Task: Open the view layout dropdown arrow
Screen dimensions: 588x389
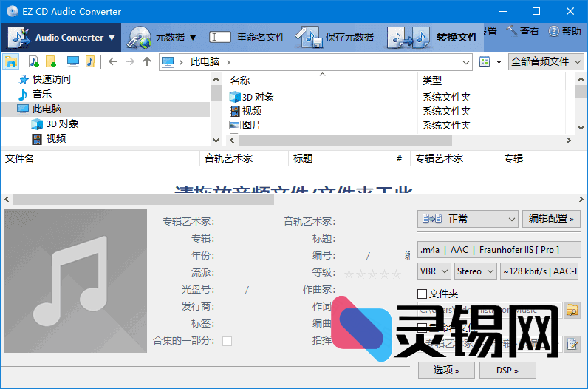Action: click(x=499, y=62)
